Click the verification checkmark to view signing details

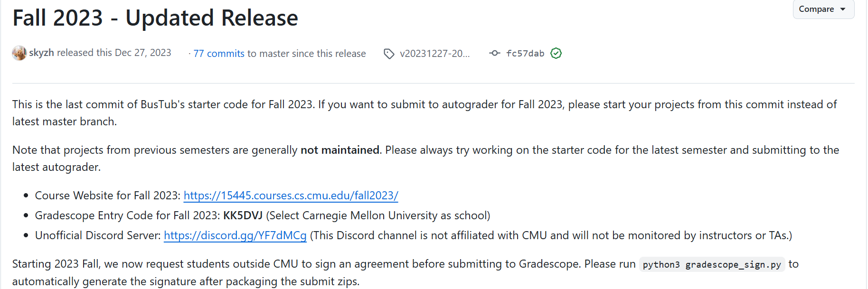point(556,53)
